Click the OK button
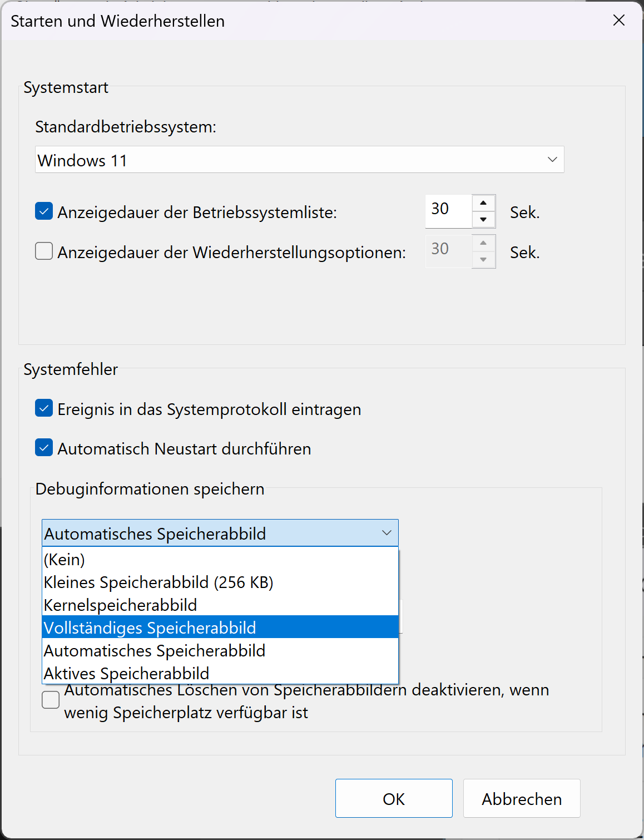The height and width of the screenshot is (840, 644). (394, 798)
